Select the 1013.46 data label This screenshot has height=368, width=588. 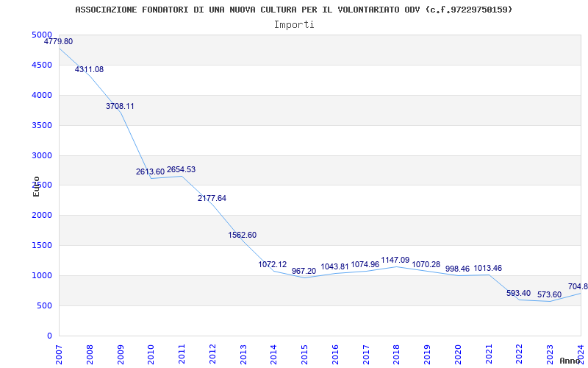point(488,269)
